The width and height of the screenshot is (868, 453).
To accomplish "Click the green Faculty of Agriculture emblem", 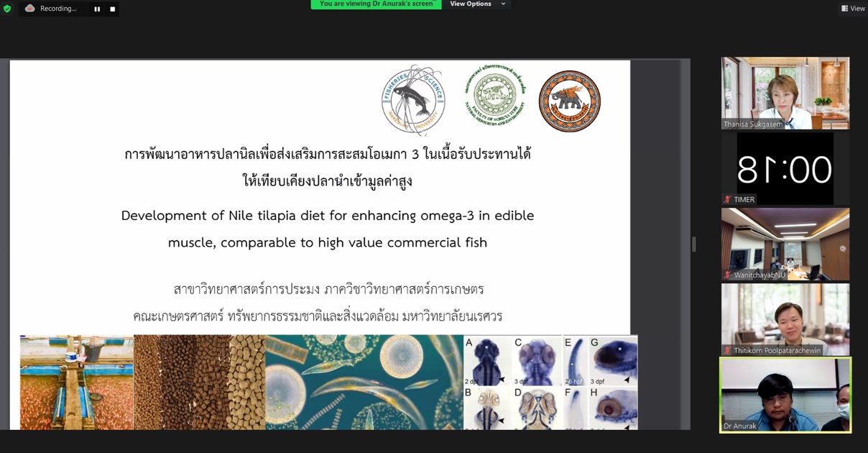I will click(495, 96).
